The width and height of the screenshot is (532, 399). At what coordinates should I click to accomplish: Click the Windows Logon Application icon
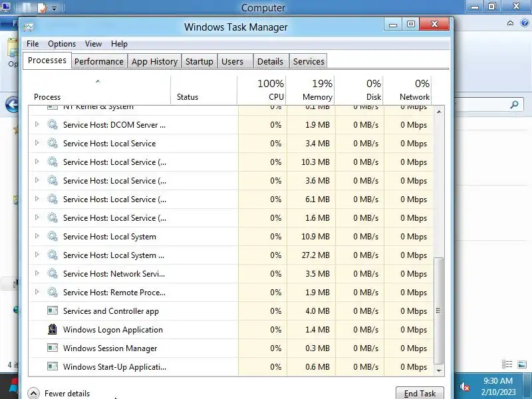point(53,329)
